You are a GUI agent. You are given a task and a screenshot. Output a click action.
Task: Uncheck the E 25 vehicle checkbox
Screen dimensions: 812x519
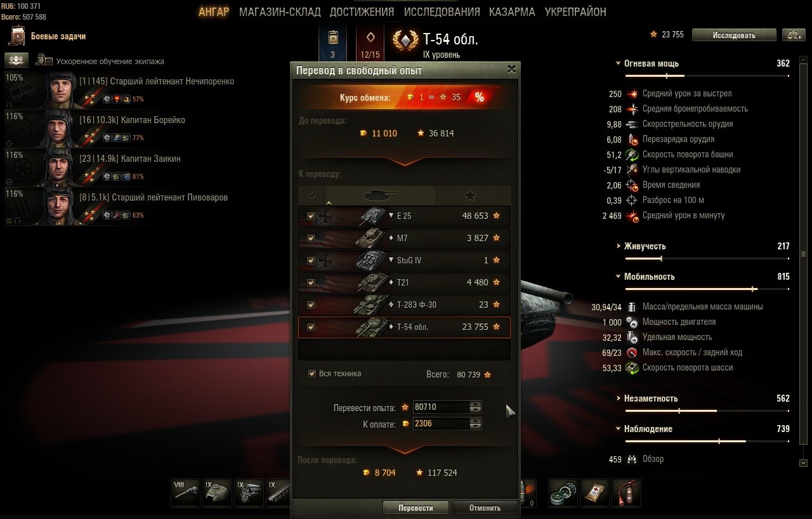click(x=311, y=216)
